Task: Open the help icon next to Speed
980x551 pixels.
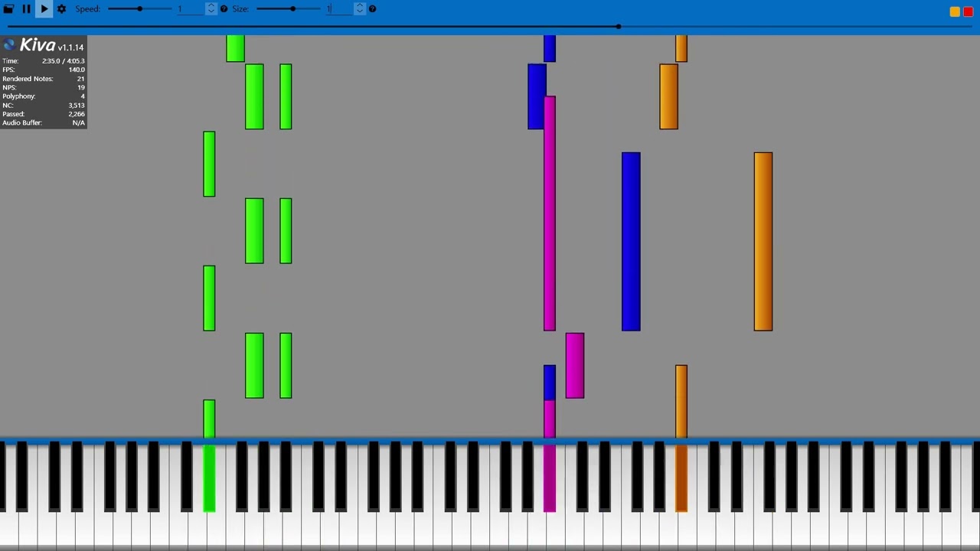Action: tap(224, 8)
